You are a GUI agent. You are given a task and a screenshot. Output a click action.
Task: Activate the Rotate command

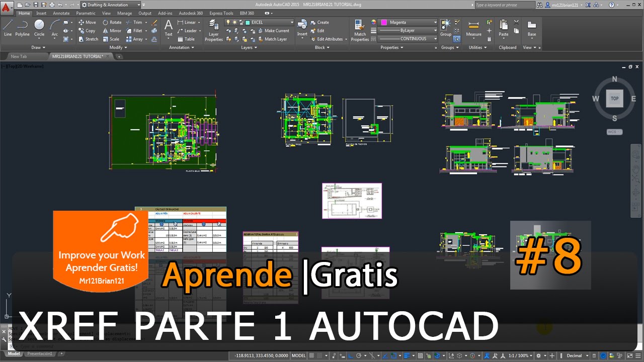point(112,22)
